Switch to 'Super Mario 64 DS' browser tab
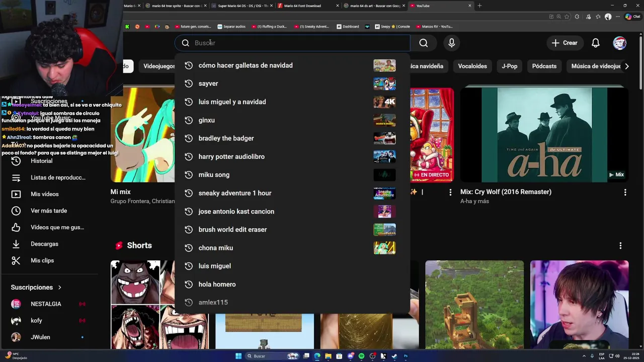The width and height of the screenshot is (644, 362). point(243,6)
